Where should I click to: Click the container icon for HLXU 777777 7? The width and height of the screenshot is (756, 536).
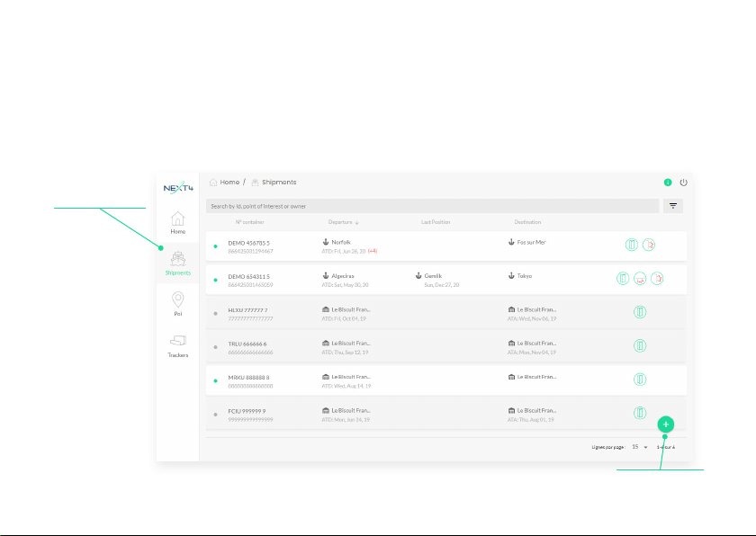pyautogui.click(x=640, y=312)
